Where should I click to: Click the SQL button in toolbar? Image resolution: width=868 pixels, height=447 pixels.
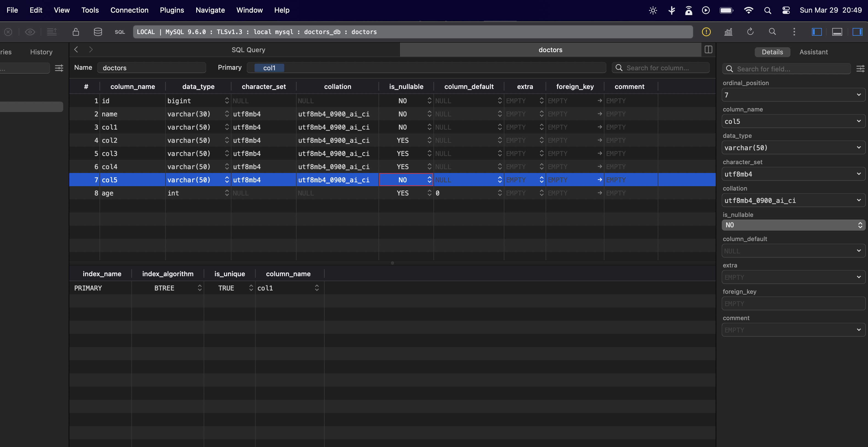120,32
